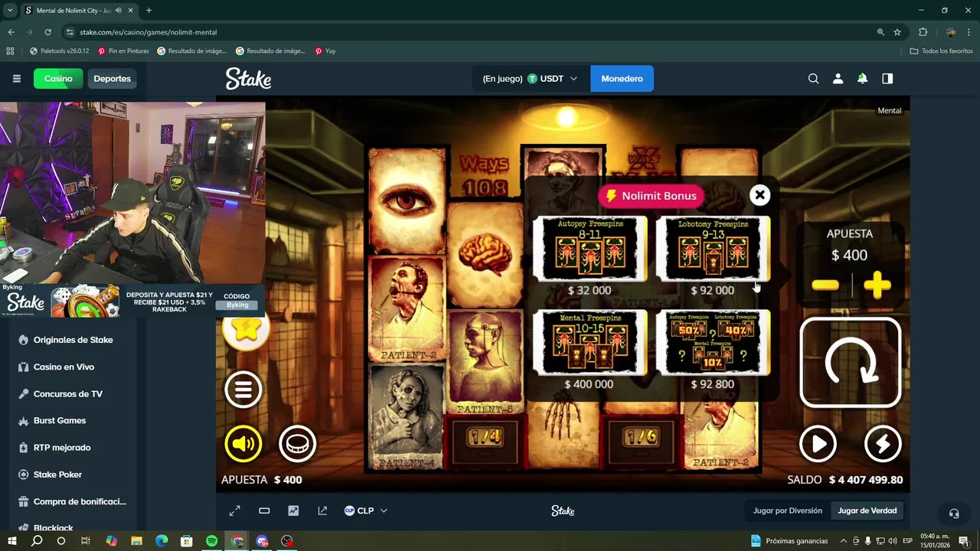980x551 pixels.
Task: Open the tab search dropdown arrow
Action: [x=10, y=11]
